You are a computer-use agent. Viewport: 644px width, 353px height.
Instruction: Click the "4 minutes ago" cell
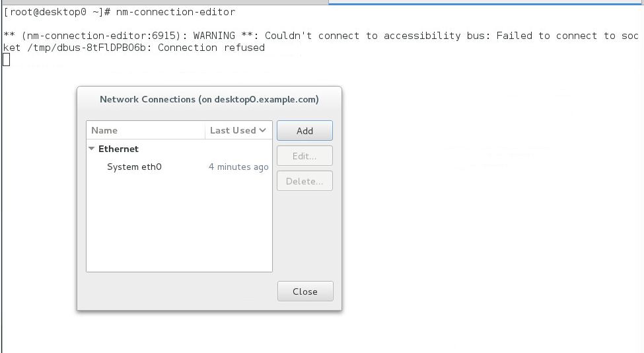pos(238,167)
